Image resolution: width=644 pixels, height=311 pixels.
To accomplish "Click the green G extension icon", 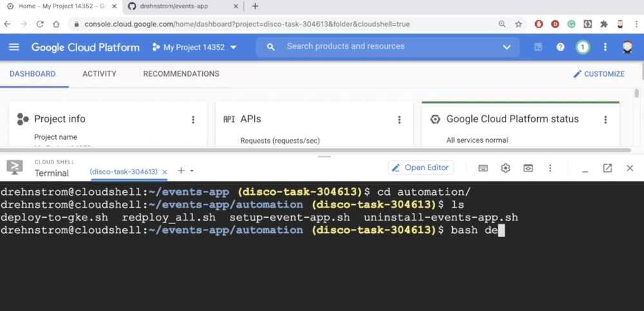I will [x=571, y=24].
